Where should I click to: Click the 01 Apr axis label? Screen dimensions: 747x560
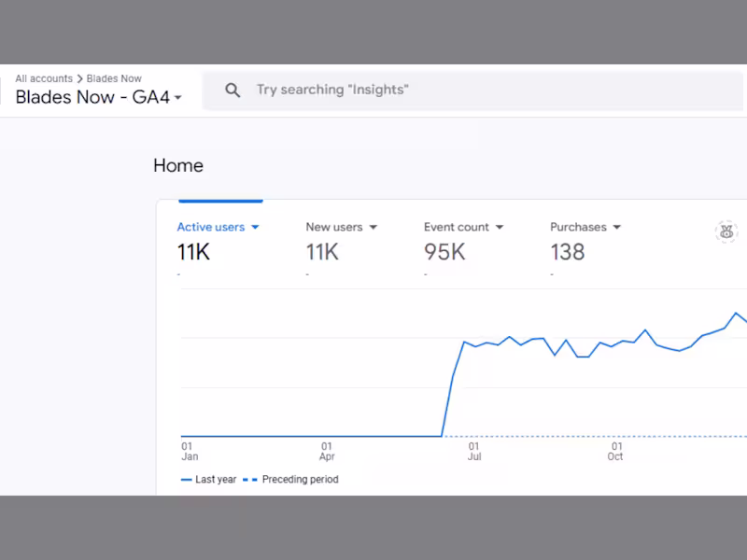coord(327,452)
